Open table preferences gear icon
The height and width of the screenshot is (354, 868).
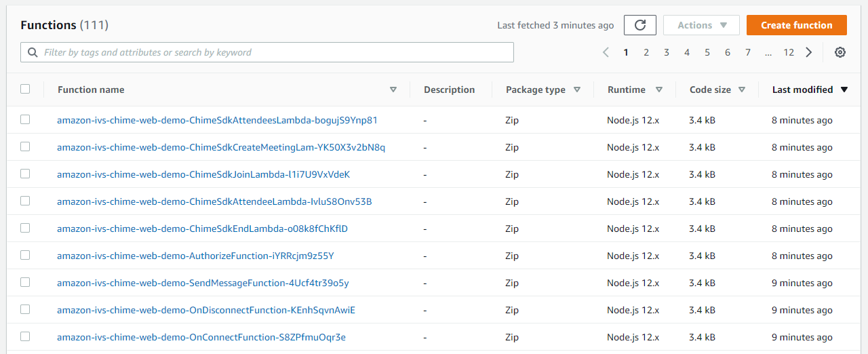pyautogui.click(x=840, y=52)
